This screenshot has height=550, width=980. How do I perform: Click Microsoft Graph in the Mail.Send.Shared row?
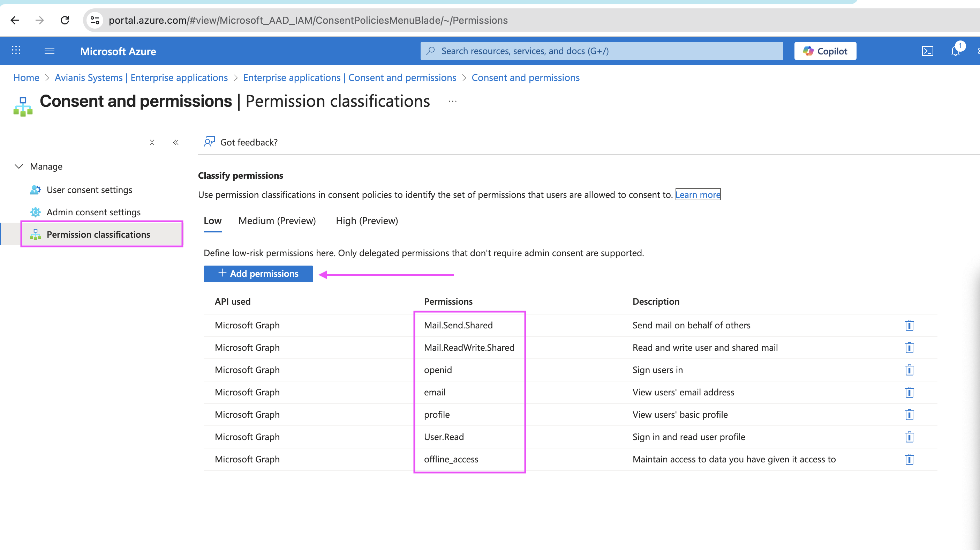(x=247, y=325)
